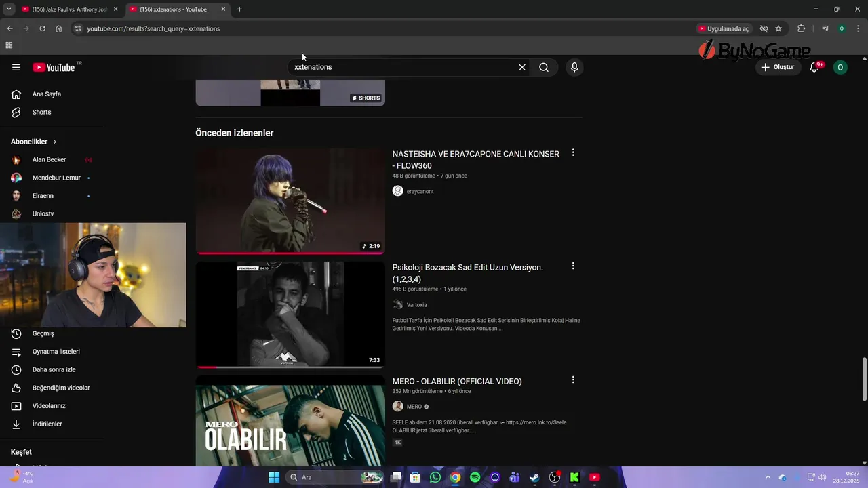Open the Chrome three-dot menu
868x488 pixels.
857,28
